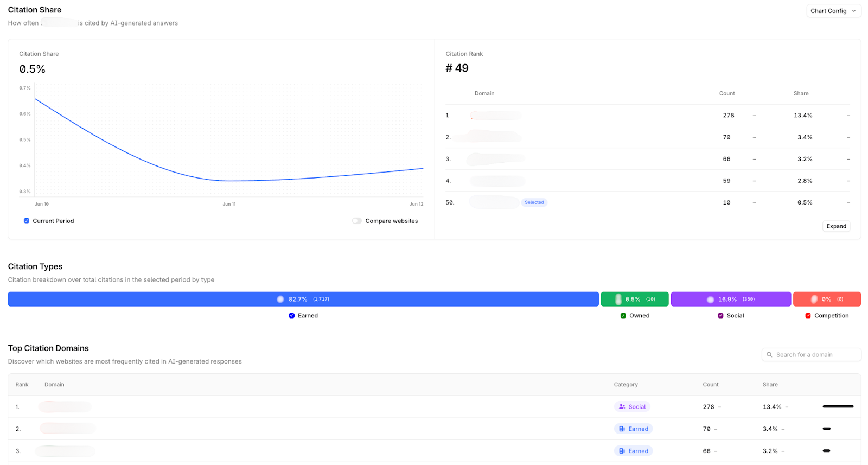The height and width of the screenshot is (465, 868).
Task: Click the 0.5% Citation Share headline value
Action: (x=33, y=69)
